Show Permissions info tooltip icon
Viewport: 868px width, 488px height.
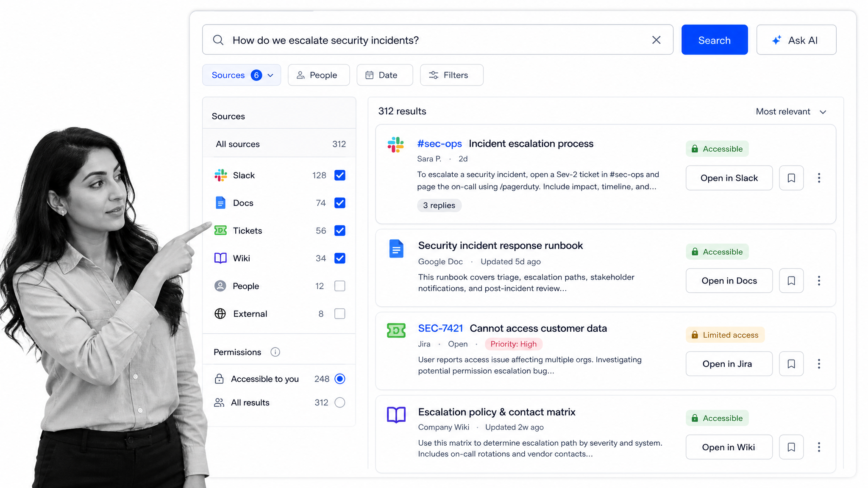coord(275,352)
